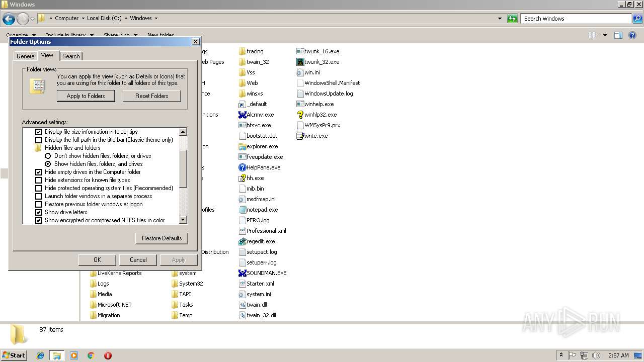Cancel the Folder Options dialog

138,260
